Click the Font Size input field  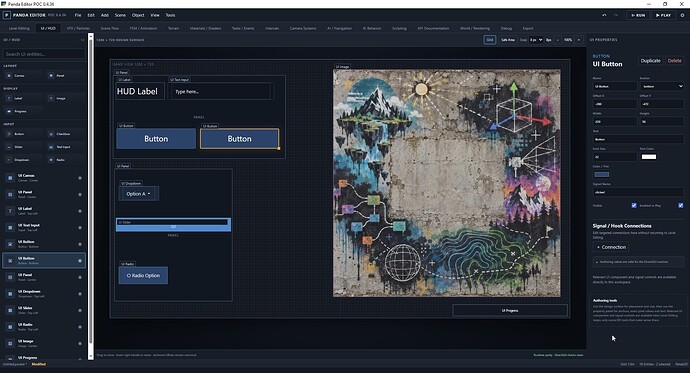tap(614, 157)
